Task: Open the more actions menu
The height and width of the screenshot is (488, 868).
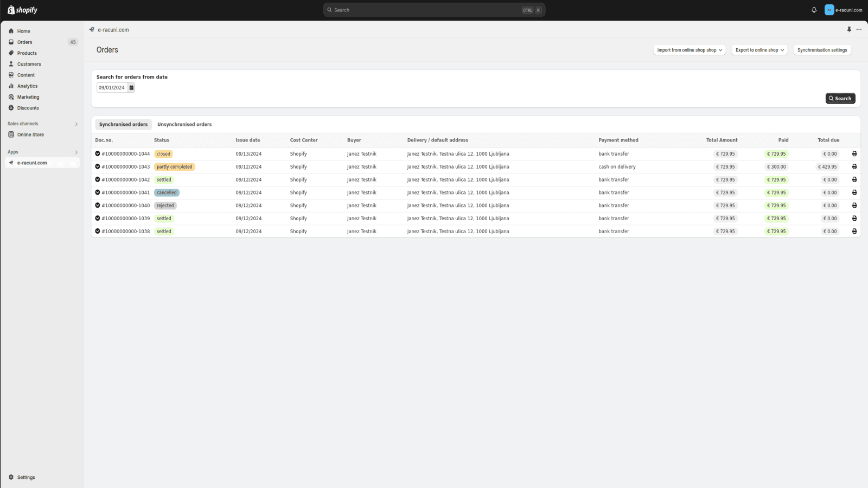Action: point(859,29)
